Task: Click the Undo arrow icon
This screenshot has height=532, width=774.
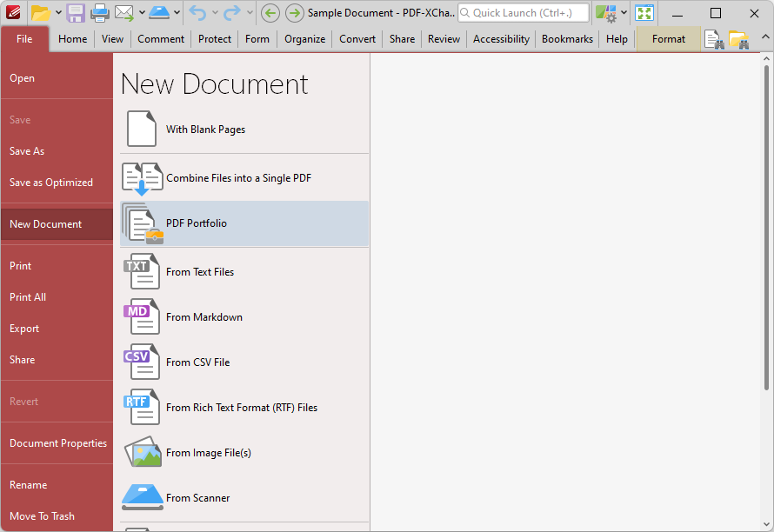Action: point(198,13)
